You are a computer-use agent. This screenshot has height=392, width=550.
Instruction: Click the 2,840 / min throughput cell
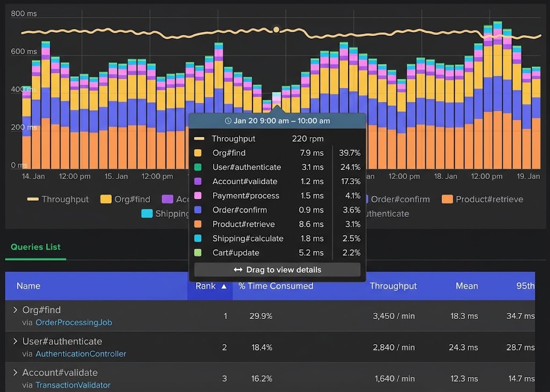point(394,347)
